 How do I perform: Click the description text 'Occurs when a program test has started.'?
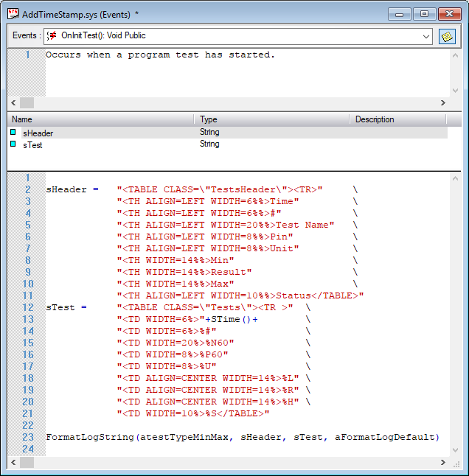[x=160, y=55]
